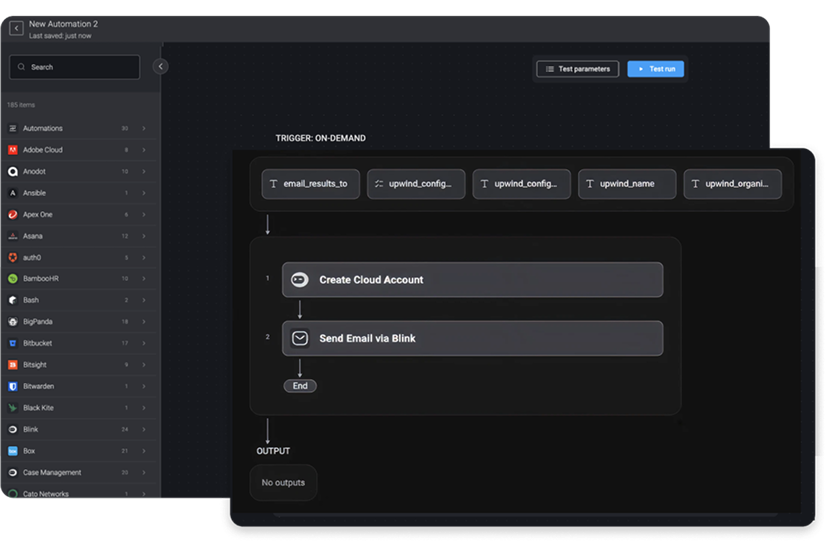Click the list icon in Test parameters
This screenshot has width=828, height=558.
(x=550, y=69)
